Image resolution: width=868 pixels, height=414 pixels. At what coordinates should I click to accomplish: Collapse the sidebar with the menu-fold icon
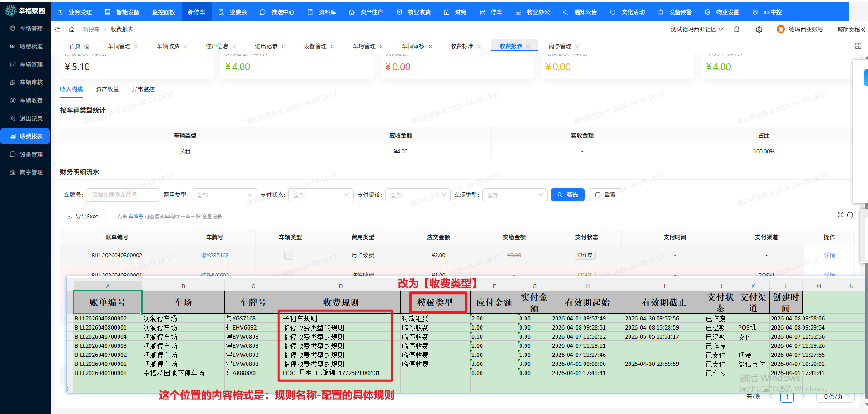tap(58, 30)
